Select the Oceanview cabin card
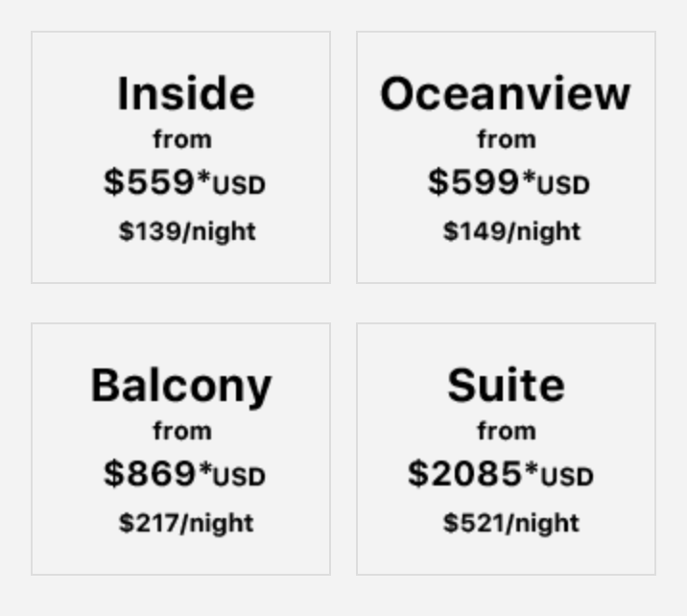 click(506, 157)
